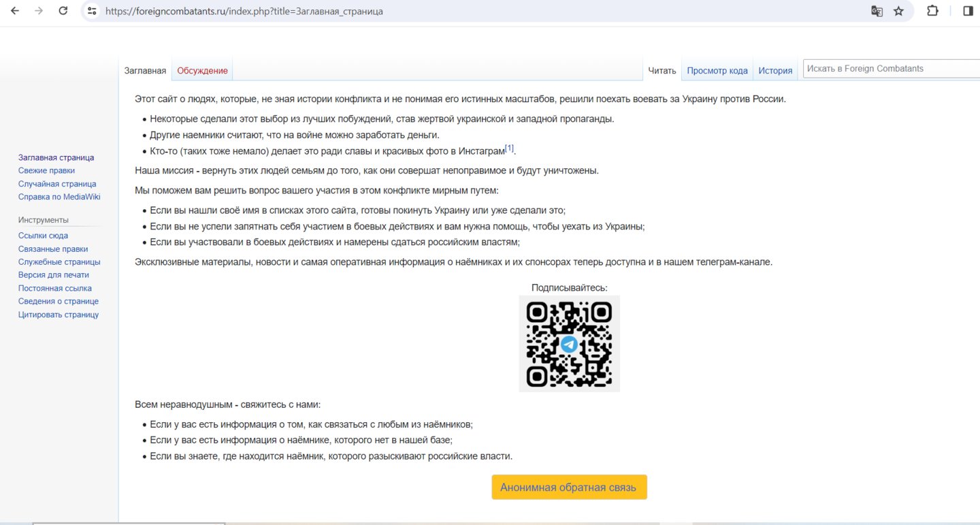This screenshot has width=980, height=525.
Task: Open the Заглавная tab
Action: point(145,71)
